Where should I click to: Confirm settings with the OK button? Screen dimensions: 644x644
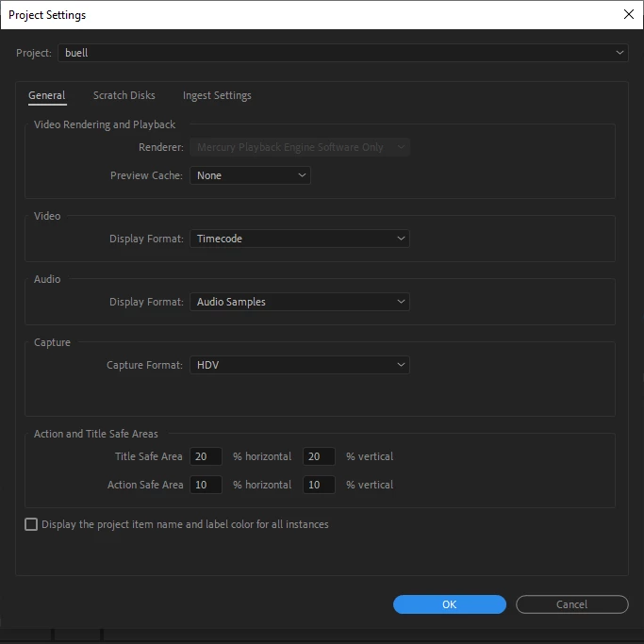point(450,604)
